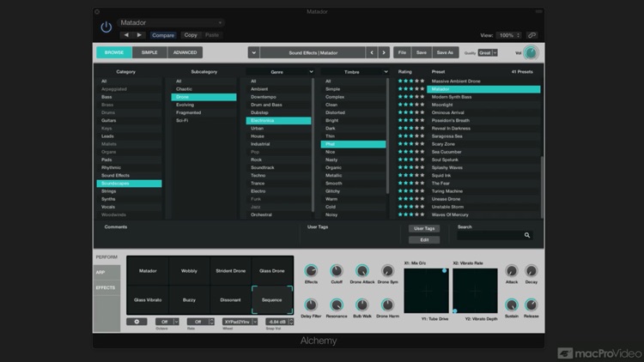Viewport: 644px width, 362px height.
Task: Open the Octave Off dropdown
Action: click(167, 322)
